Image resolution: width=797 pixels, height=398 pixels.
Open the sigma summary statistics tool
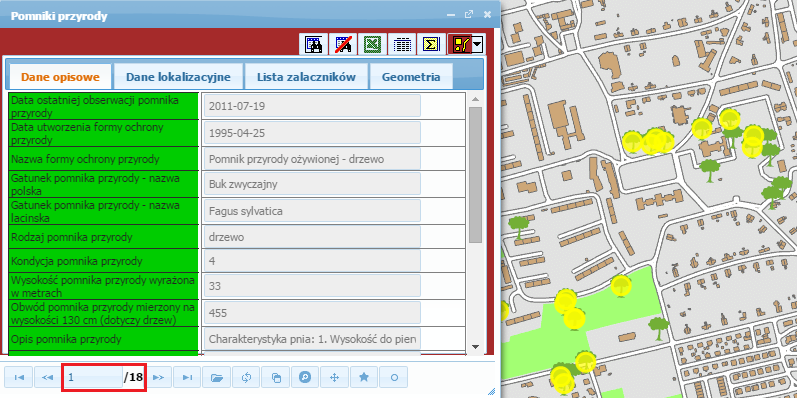[431, 45]
